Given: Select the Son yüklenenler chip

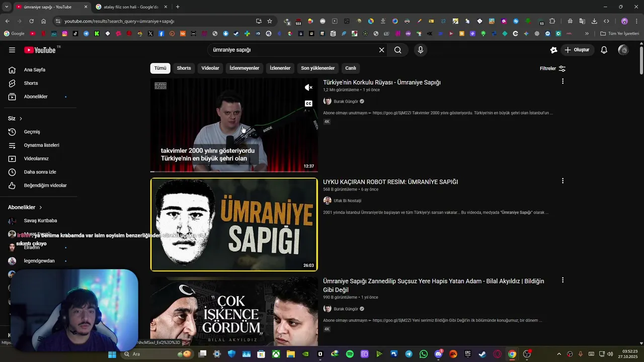Looking at the screenshot, I should pos(318,68).
